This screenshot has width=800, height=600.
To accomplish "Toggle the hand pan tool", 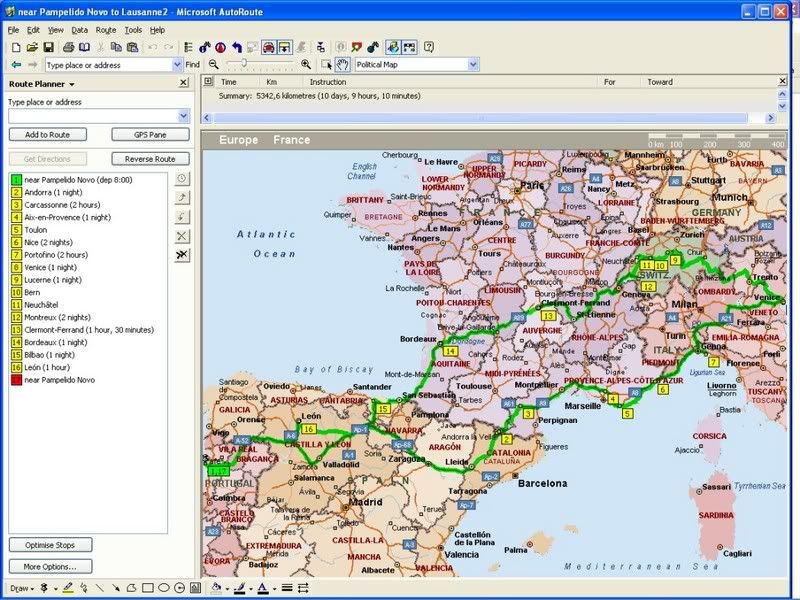I will (x=342, y=64).
